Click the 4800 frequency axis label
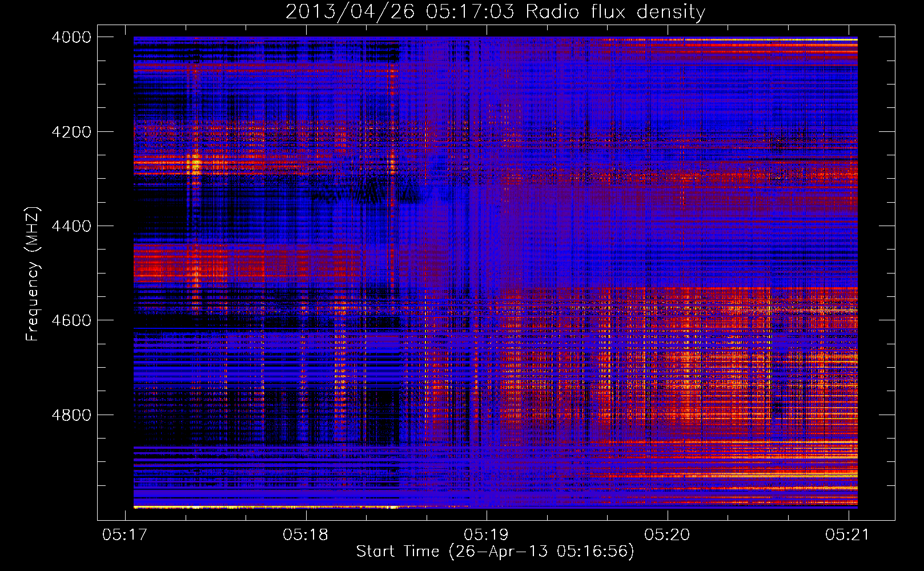Viewport: 924px width, 571px height. coord(71,415)
